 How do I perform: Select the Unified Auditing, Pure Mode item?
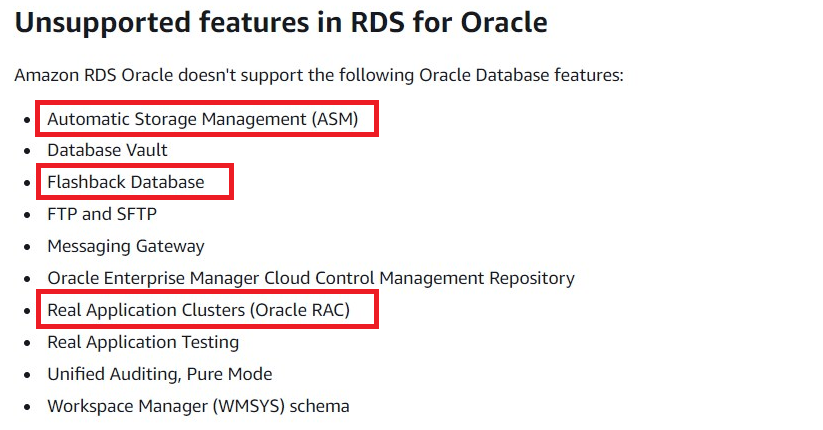(160, 374)
